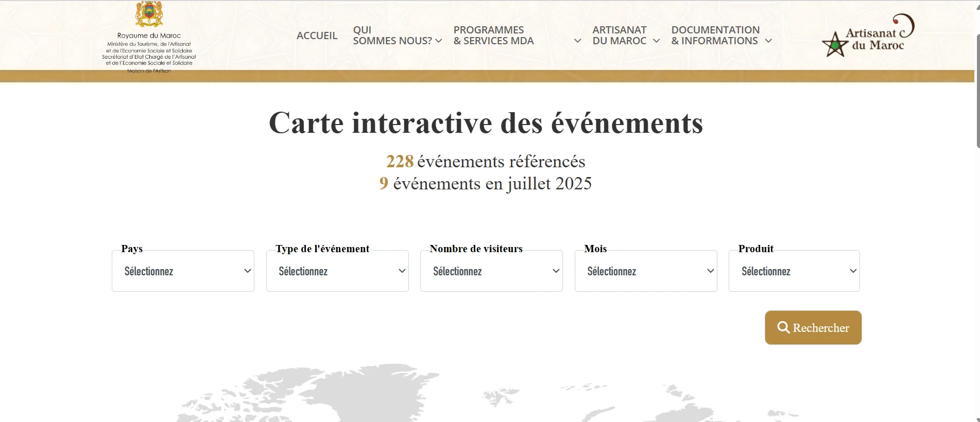Open the QUI SOMMES NOUS? menu

[x=392, y=36]
